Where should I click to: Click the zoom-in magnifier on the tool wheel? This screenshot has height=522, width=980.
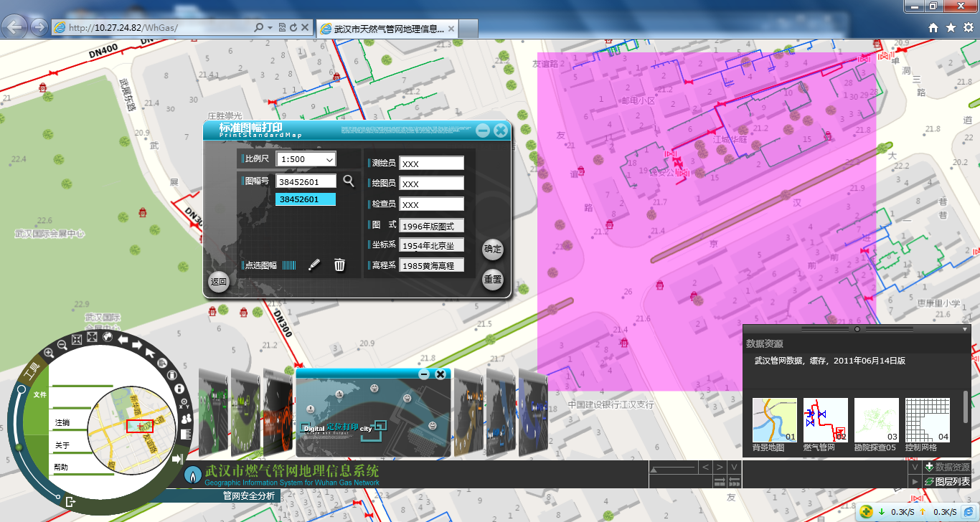point(49,353)
